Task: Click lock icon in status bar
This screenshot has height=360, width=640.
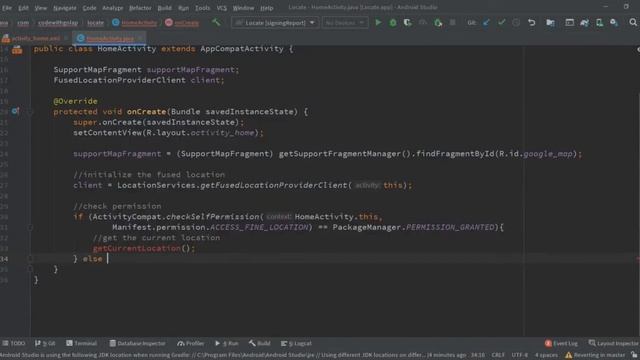Action: click(634, 355)
